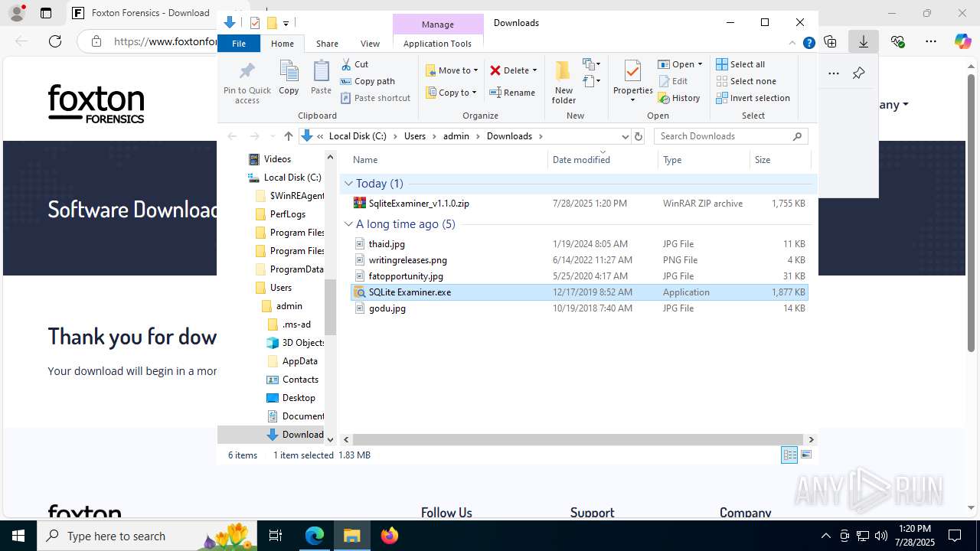
Task: Select AppData folder in tree
Action: [299, 361]
